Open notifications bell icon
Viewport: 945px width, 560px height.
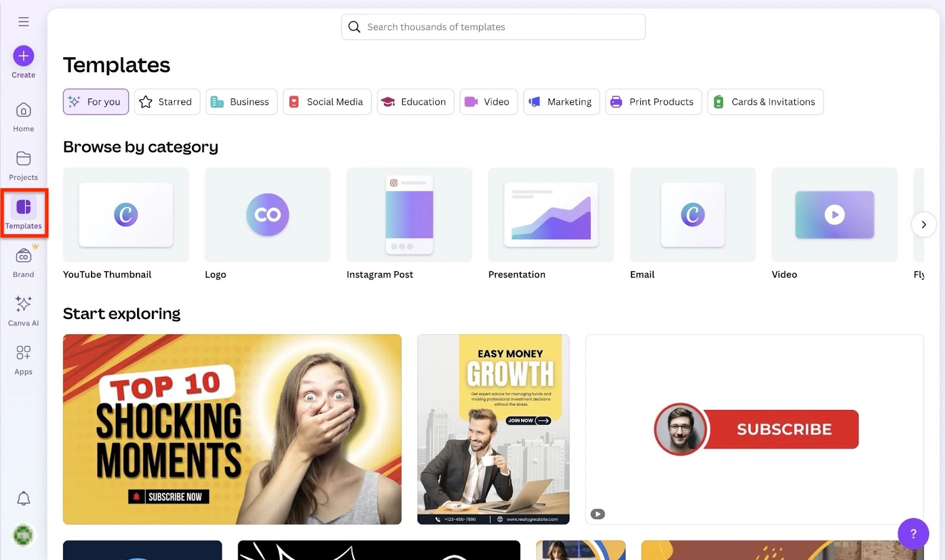(x=24, y=499)
